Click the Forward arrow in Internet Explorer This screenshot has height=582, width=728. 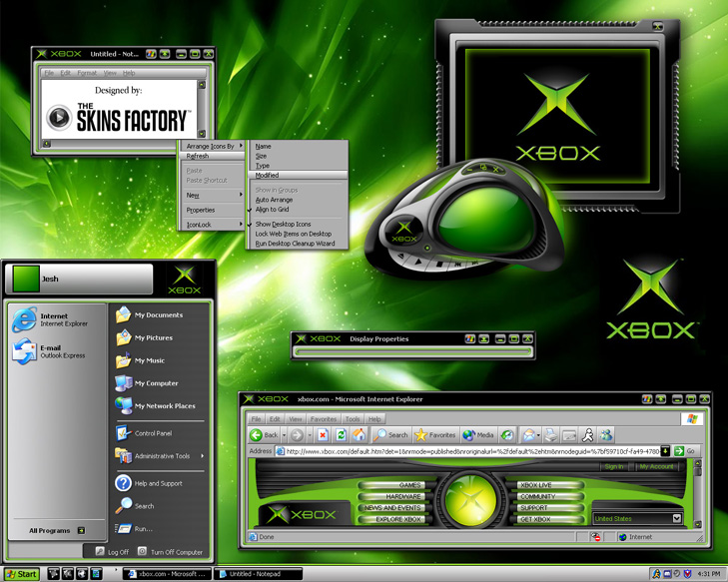(x=298, y=435)
